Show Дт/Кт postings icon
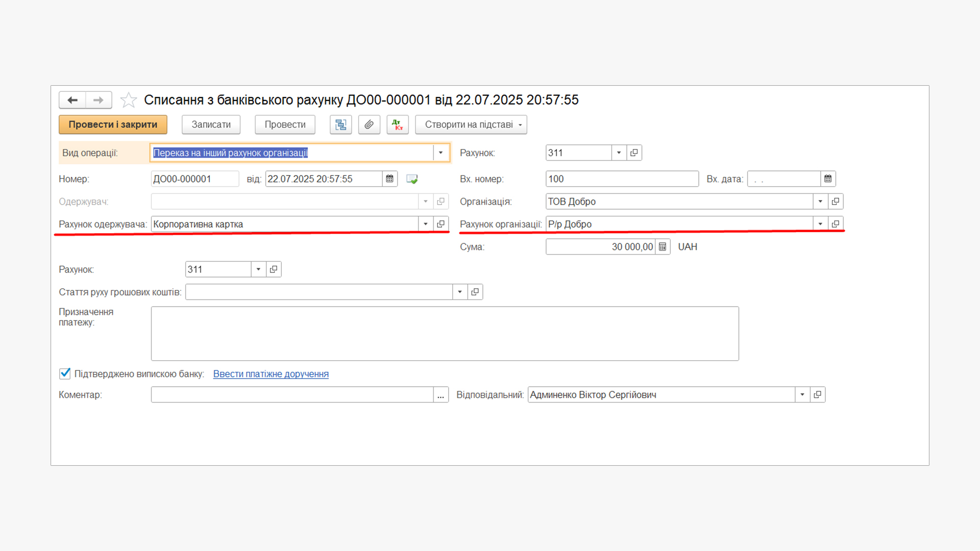This screenshot has height=551, width=980. point(398,124)
